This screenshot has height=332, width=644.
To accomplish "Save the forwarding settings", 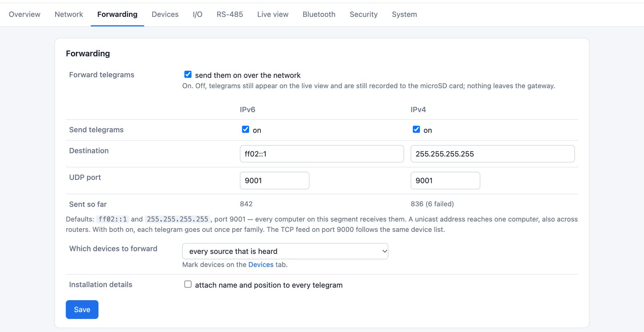I will click(82, 309).
